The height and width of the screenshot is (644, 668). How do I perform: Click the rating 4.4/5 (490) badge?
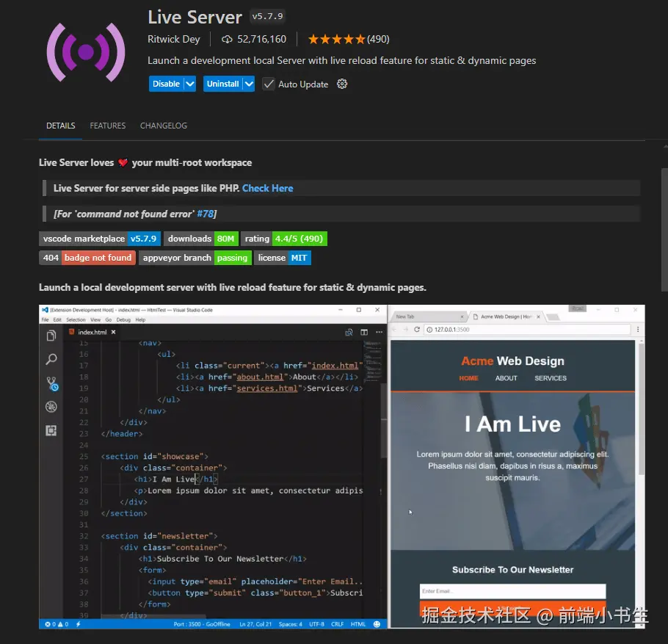coord(284,239)
